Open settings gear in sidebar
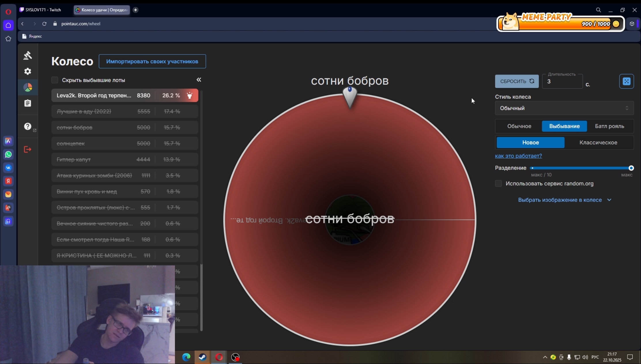 pyautogui.click(x=28, y=71)
